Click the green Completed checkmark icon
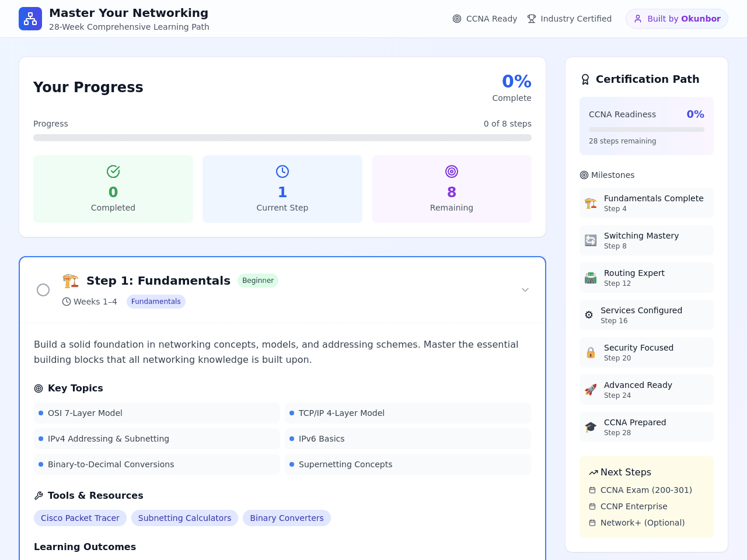This screenshot has height=560, width=747. click(x=113, y=171)
